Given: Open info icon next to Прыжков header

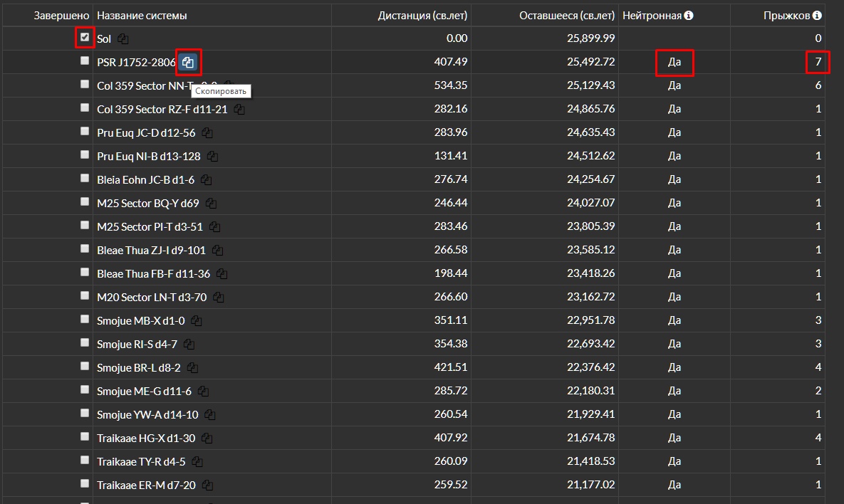Looking at the screenshot, I should tap(817, 16).
